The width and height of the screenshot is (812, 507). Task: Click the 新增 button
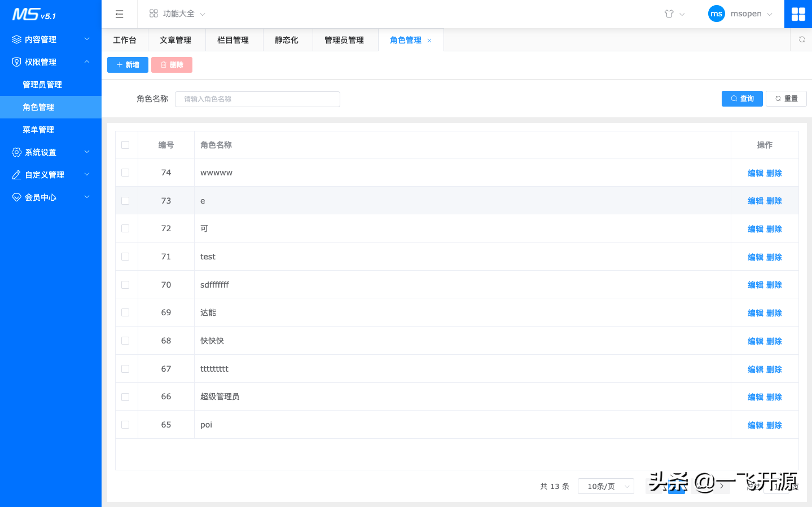pos(127,64)
